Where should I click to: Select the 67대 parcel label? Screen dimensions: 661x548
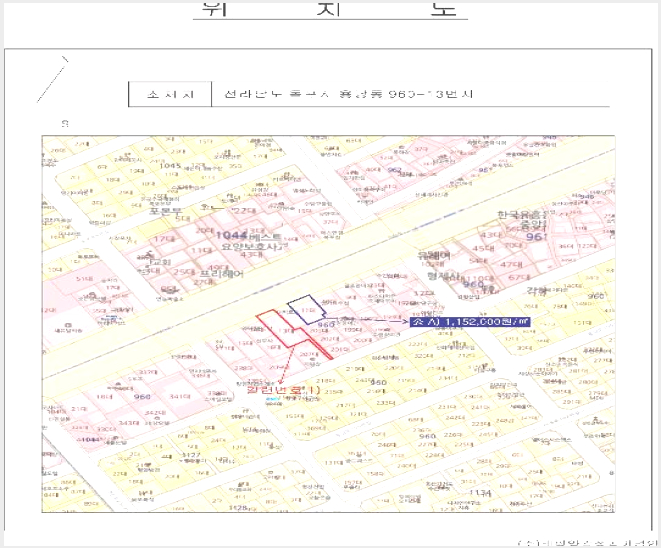tap(519, 277)
